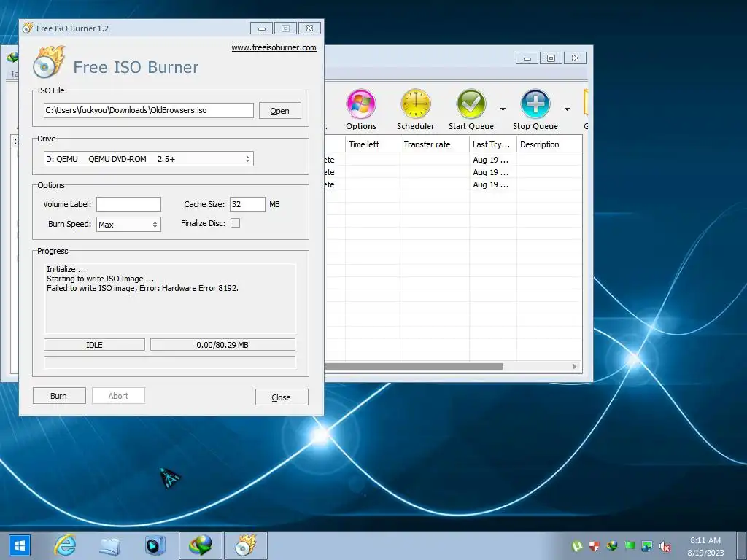The width and height of the screenshot is (747, 560).
Task: Toggle the Finalize Disc checkbox
Action: 236,223
